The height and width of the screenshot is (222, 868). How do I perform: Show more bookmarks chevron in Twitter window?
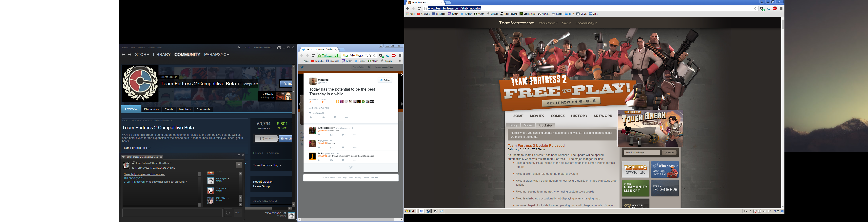tap(400, 61)
